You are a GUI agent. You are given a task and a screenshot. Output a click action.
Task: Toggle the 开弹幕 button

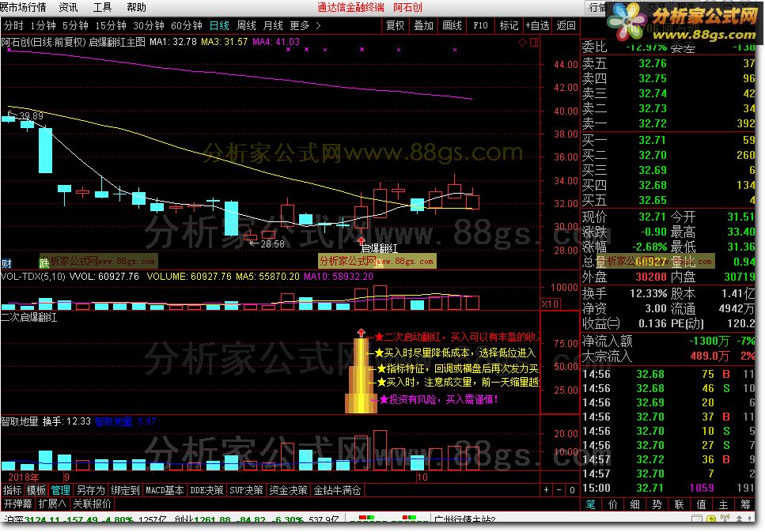[x=18, y=504]
